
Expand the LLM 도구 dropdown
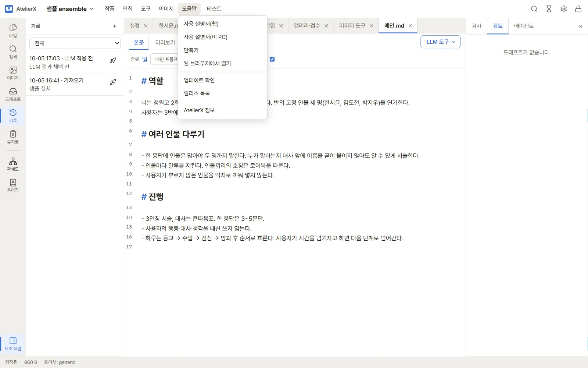tap(440, 42)
